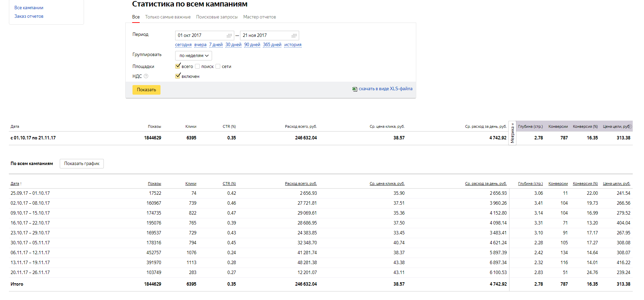Collapse the Метрика columns expander
The width and height of the screenshot is (644, 300).
pyautogui.click(x=512, y=133)
